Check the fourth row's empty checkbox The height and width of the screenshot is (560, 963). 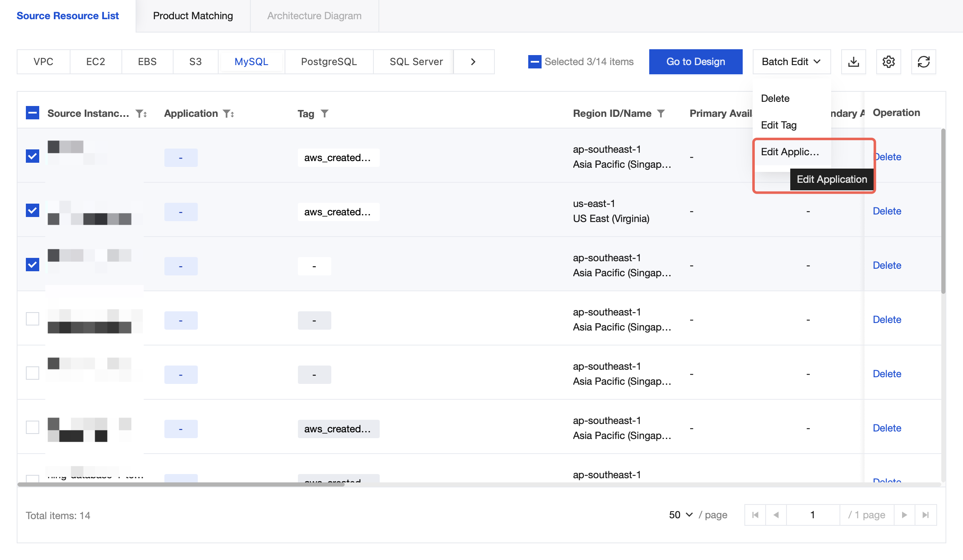pos(33,319)
